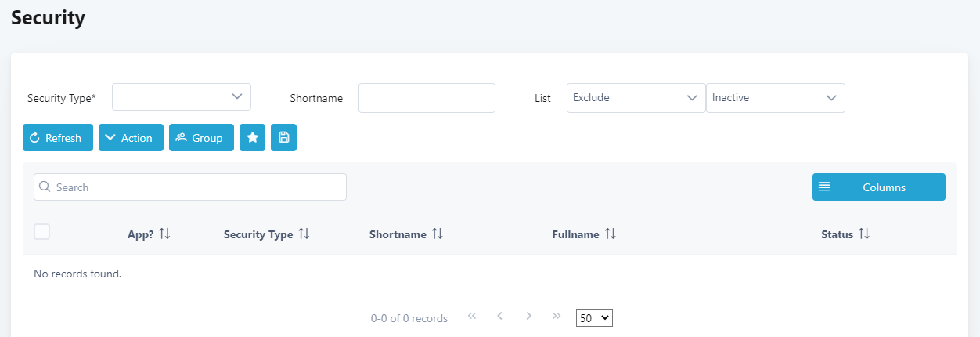Open the Exclude list dropdown

[x=636, y=98]
